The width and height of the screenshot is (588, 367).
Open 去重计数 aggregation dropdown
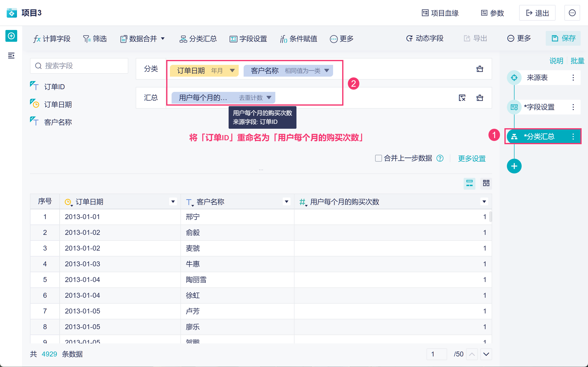(x=269, y=98)
